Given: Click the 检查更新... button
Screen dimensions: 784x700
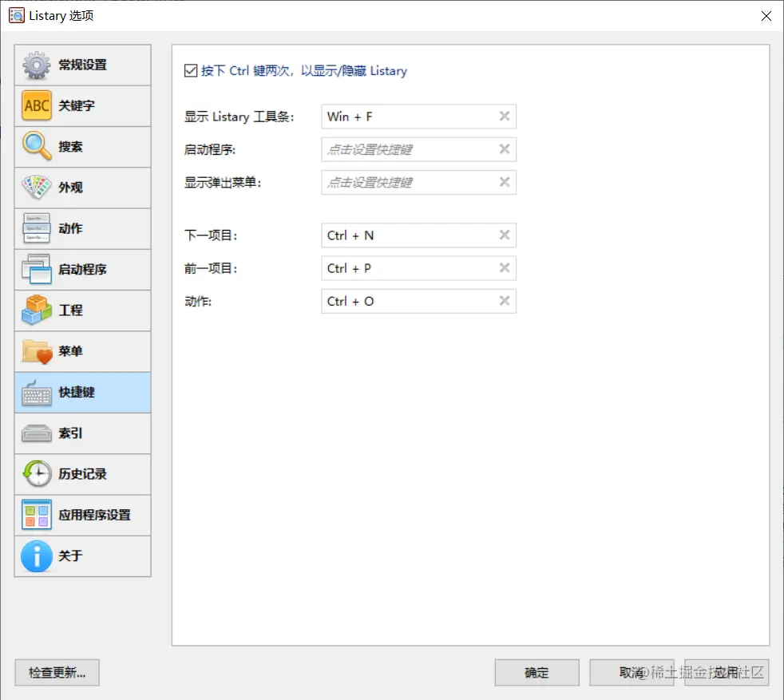Looking at the screenshot, I should click(x=57, y=673).
